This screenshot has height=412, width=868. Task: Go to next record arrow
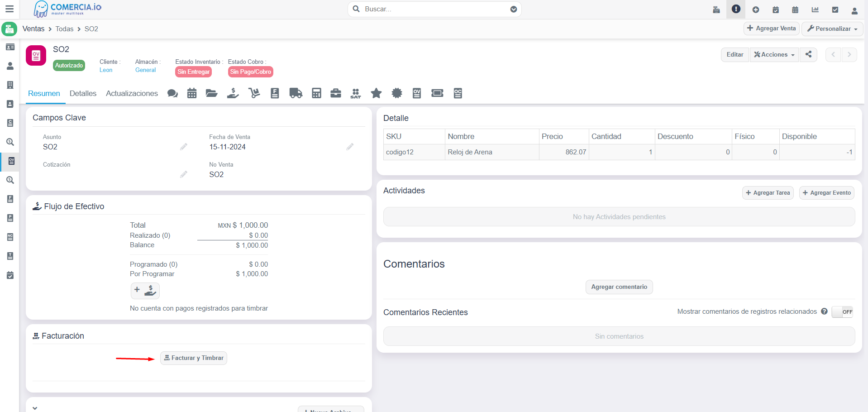849,54
